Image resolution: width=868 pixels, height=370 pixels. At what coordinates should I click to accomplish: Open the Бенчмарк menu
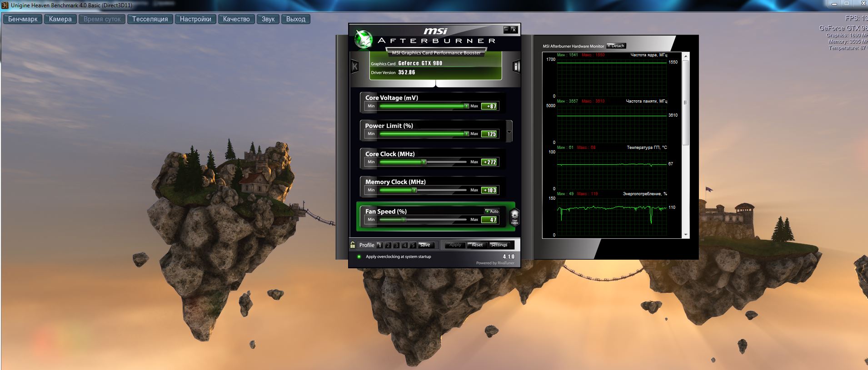pos(23,19)
